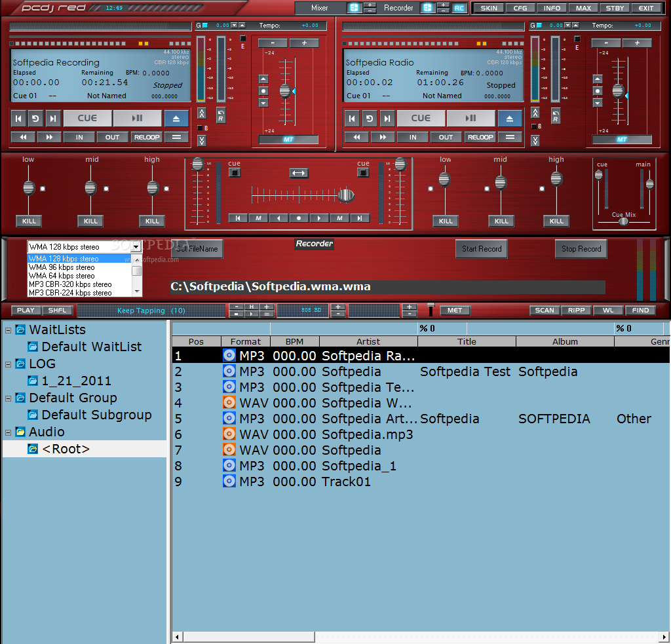
Task: Click the crossfader swap arrows icon
Action: tap(299, 173)
